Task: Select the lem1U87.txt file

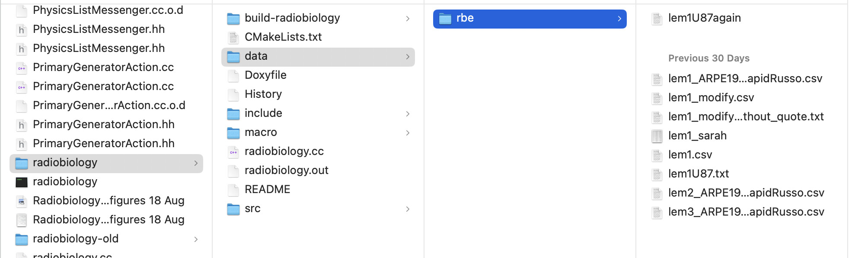Action: pos(698,174)
